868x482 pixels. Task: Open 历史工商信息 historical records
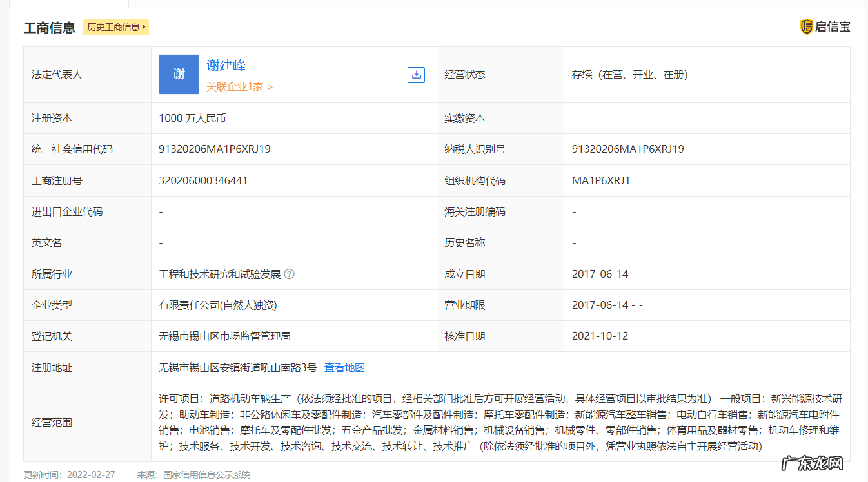[x=115, y=28]
